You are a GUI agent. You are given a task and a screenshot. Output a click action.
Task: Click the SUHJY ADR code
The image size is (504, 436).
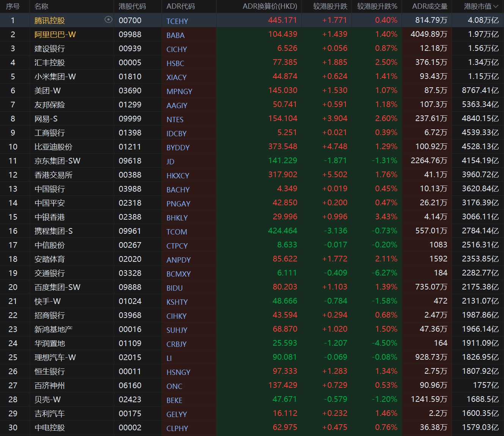click(177, 330)
